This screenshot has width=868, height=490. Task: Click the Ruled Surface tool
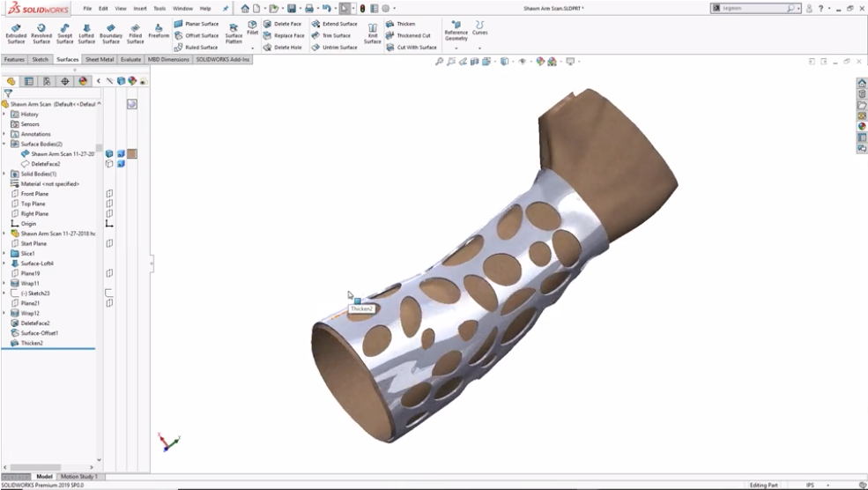pos(196,48)
